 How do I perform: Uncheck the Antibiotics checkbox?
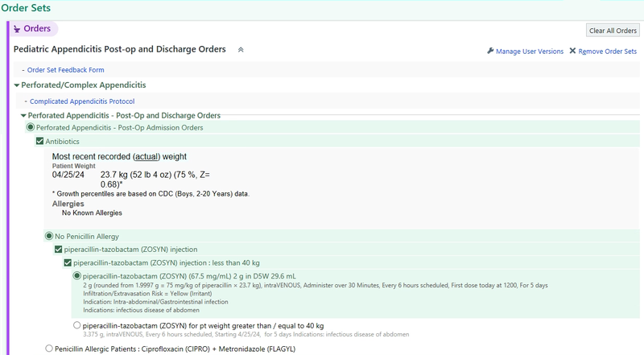(x=40, y=142)
